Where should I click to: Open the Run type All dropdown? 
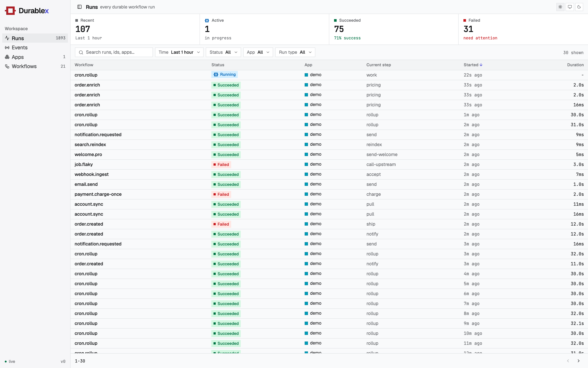295,52
